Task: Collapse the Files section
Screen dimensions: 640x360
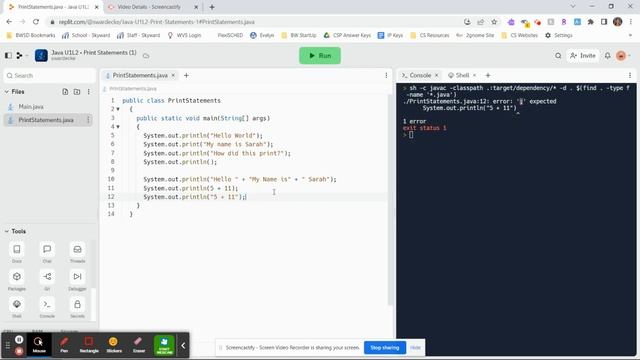Action: 7,92
